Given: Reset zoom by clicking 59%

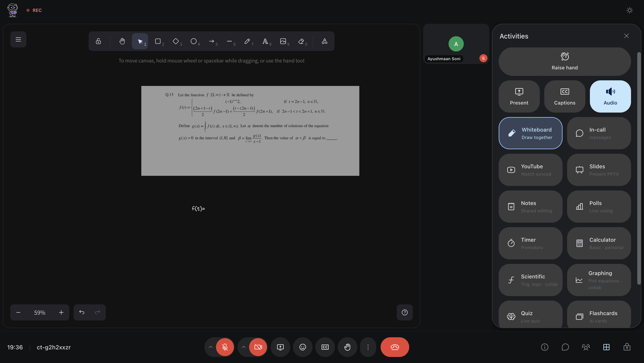Looking at the screenshot, I should point(40,312).
